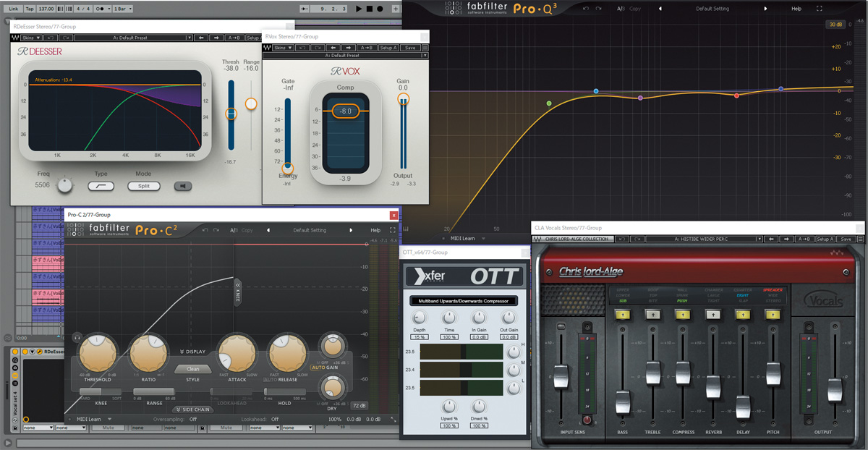This screenshot has width=868, height=450.
Task: Expand the SIDE CHAIN section in Pro-C 2
Action: [192, 409]
